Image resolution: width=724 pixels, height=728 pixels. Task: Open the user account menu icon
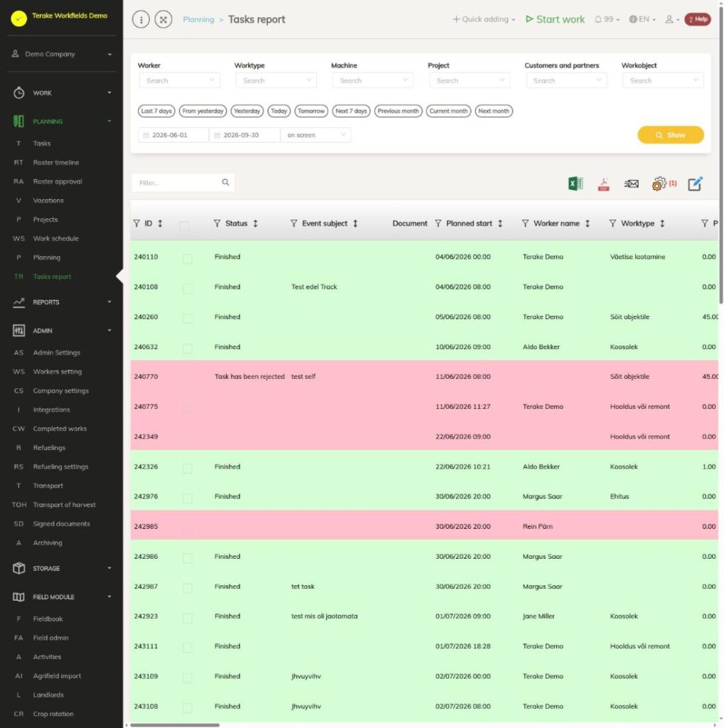tap(672, 19)
